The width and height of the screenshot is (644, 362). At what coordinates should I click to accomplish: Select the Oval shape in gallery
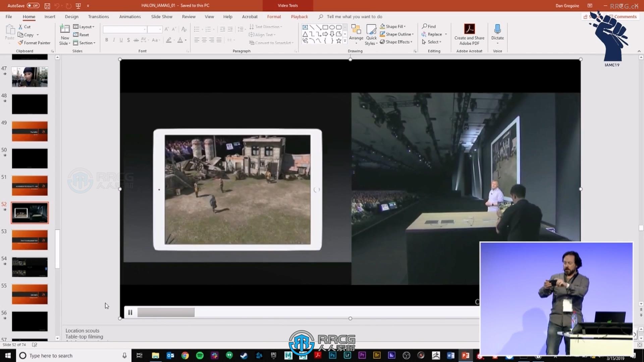click(332, 27)
